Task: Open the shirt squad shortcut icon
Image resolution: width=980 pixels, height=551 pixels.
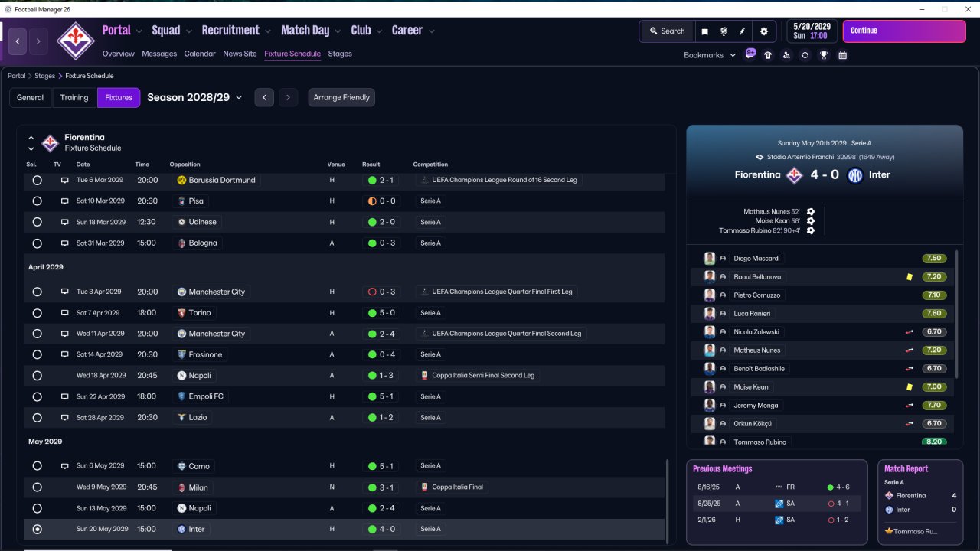Action: [768, 55]
